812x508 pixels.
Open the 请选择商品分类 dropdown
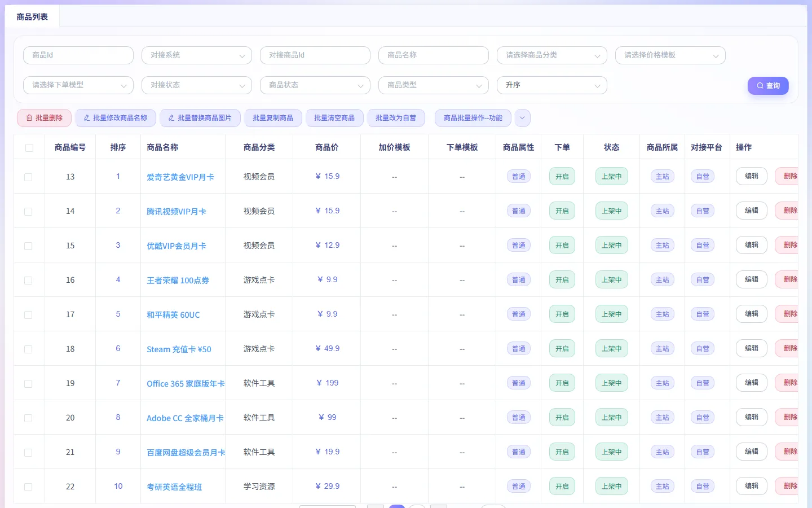[x=552, y=55]
